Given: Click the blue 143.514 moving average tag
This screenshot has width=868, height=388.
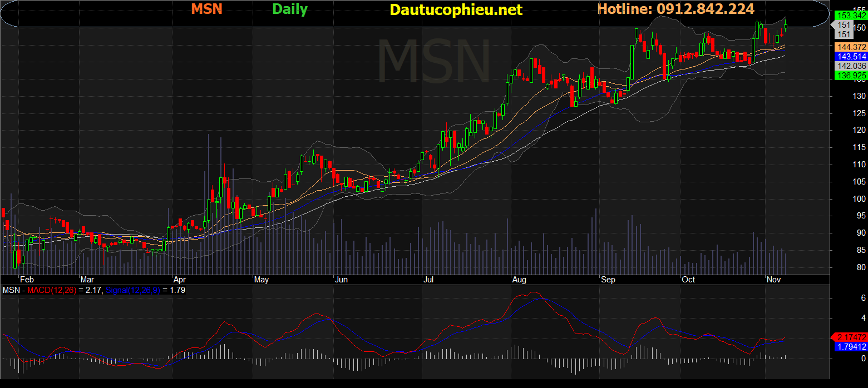Looking at the screenshot, I should click(849, 57).
